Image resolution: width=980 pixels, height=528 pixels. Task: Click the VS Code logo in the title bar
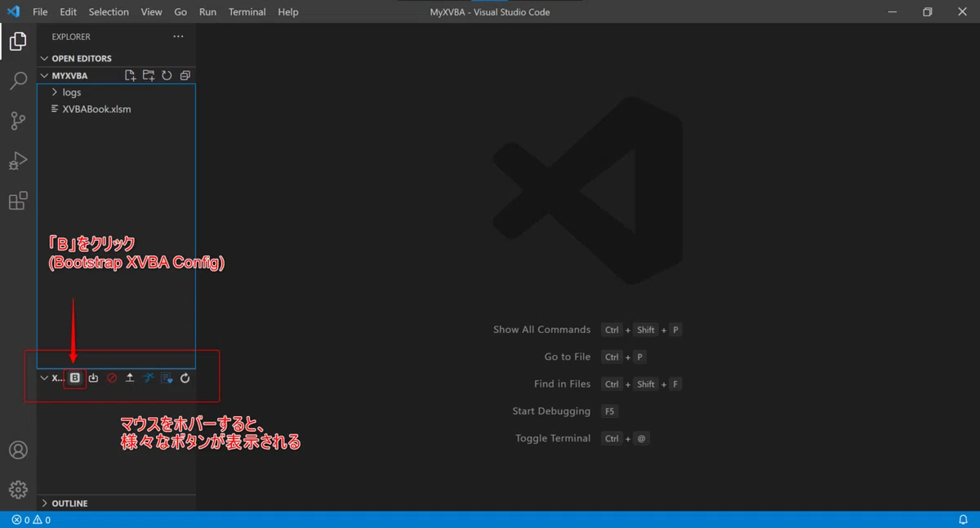13,12
